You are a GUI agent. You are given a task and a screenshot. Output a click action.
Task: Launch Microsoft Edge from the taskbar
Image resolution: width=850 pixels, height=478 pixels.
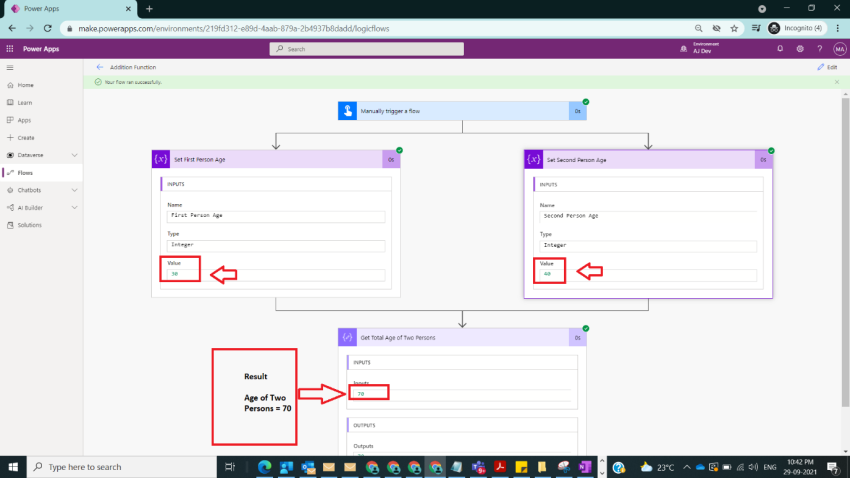click(x=264, y=467)
